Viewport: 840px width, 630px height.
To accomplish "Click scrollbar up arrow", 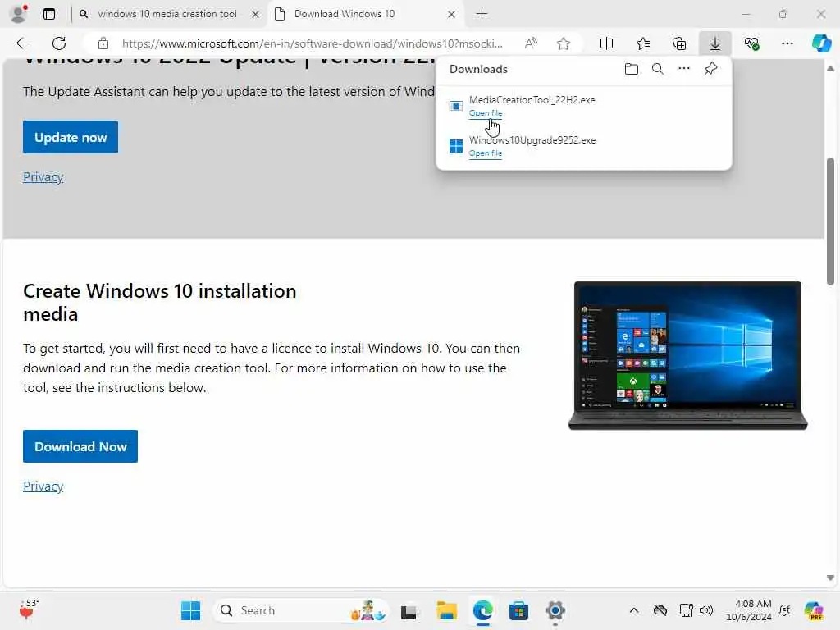I will point(830,69).
